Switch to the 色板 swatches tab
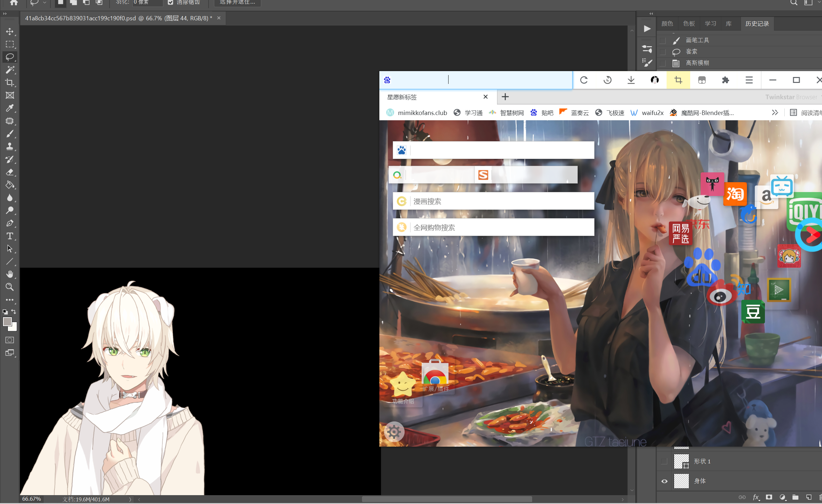This screenshot has width=822, height=504. (x=689, y=24)
